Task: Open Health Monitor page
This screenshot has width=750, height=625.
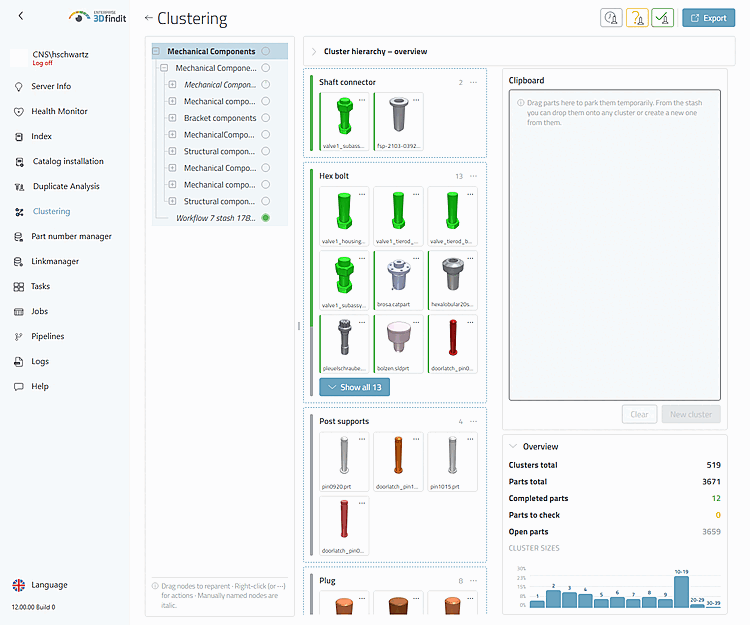Action: (59, 111)
